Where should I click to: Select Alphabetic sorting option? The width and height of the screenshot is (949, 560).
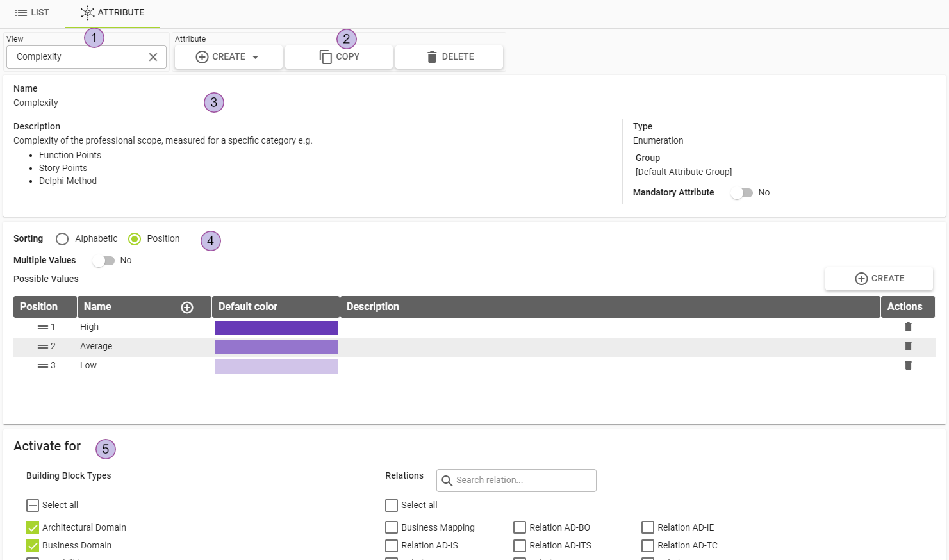click(x=62, y=239)
